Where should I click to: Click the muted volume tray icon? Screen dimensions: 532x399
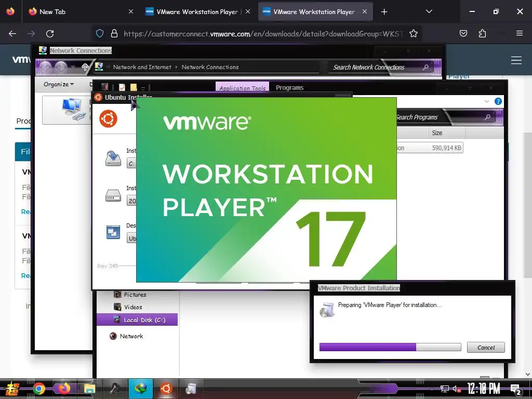pyautogui.click(x=457, y=389)
